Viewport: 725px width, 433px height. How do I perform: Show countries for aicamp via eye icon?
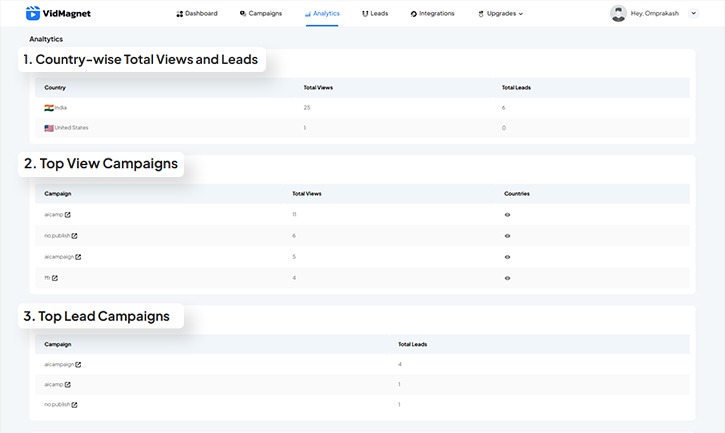[x=508, y=215]
